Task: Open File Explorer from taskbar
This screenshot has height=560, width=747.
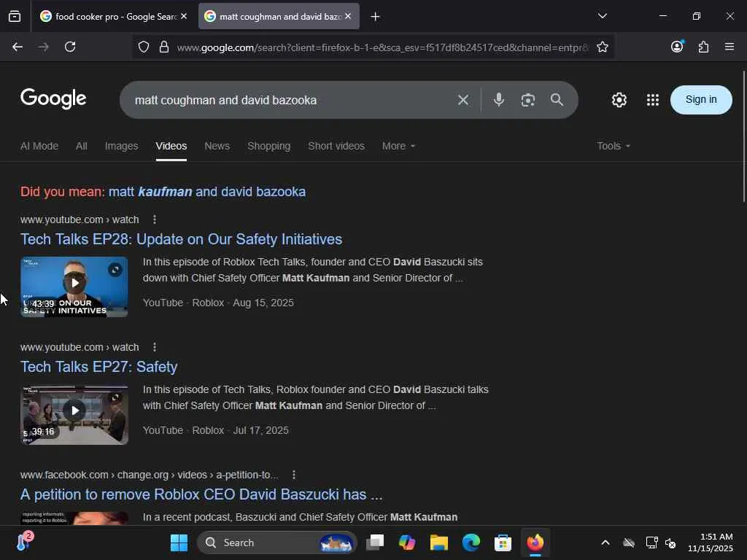Action: pyautogui.click(x=438, y=542)
